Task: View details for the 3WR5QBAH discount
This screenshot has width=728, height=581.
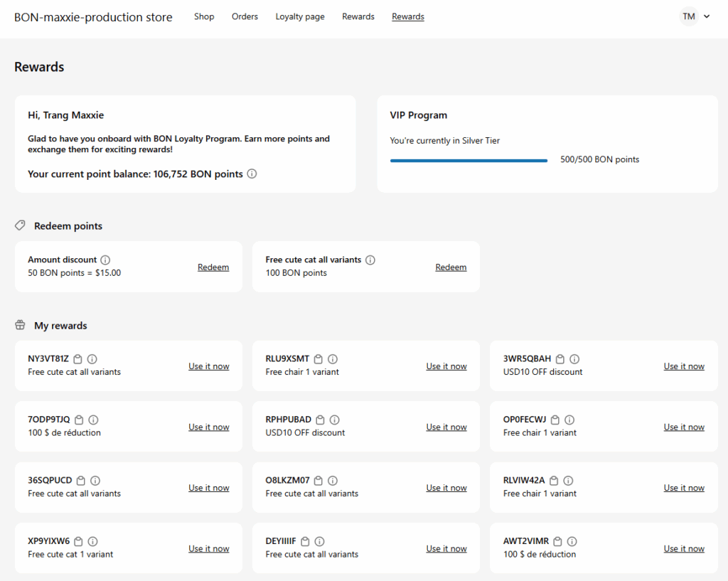Action: coord(574,359)
